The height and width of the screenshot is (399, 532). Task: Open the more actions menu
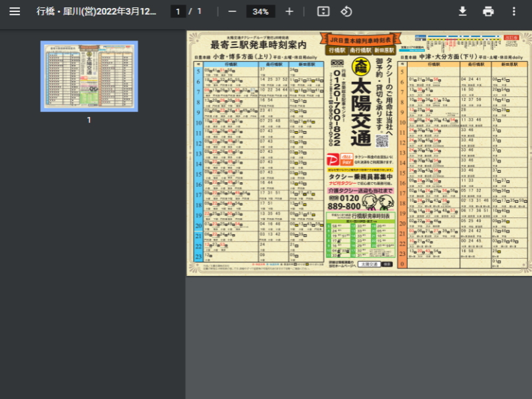(x=514, y=11)
